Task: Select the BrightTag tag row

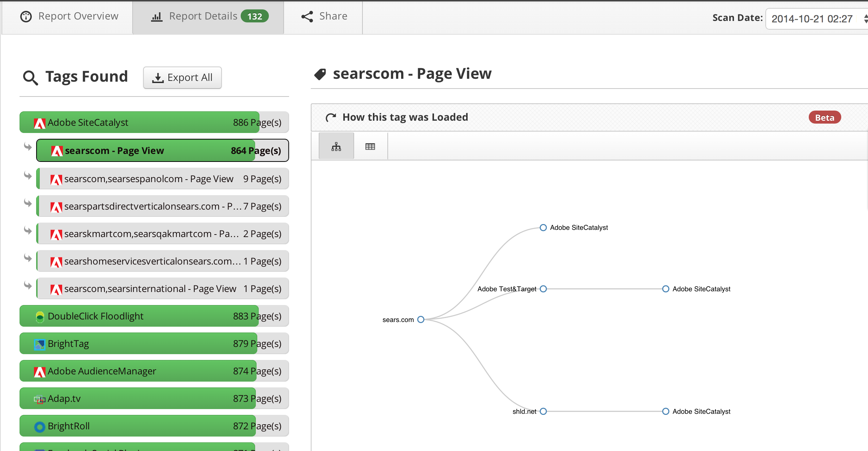Action: coord(154,343)
